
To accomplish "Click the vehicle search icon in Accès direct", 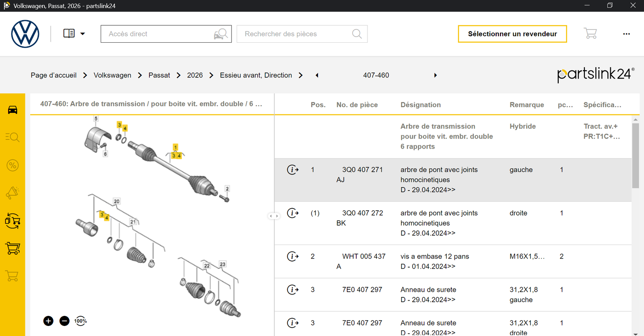I will click(221, 34).
